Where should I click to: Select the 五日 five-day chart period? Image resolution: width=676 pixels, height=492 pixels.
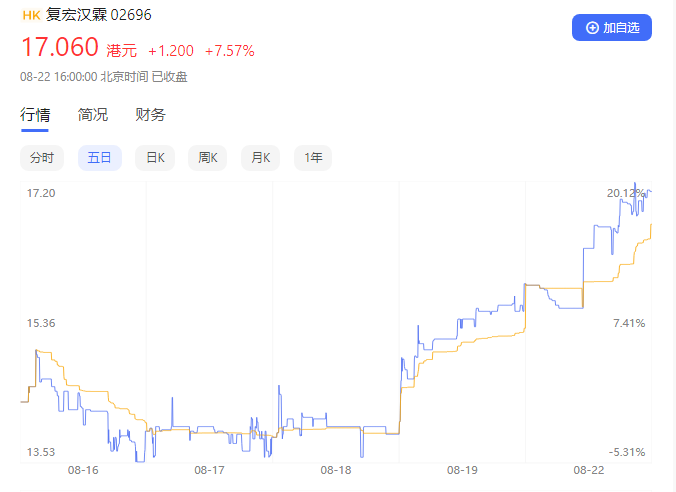(x=100, y=158)
